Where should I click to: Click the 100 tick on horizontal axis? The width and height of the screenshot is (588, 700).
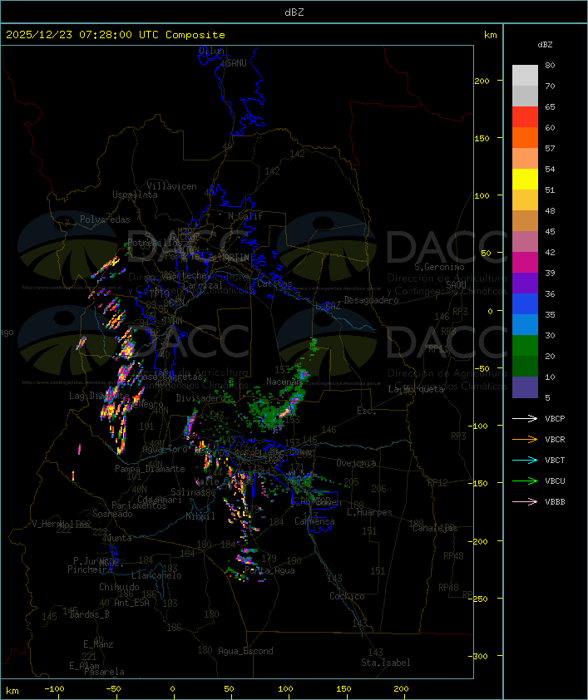point(286,689)
